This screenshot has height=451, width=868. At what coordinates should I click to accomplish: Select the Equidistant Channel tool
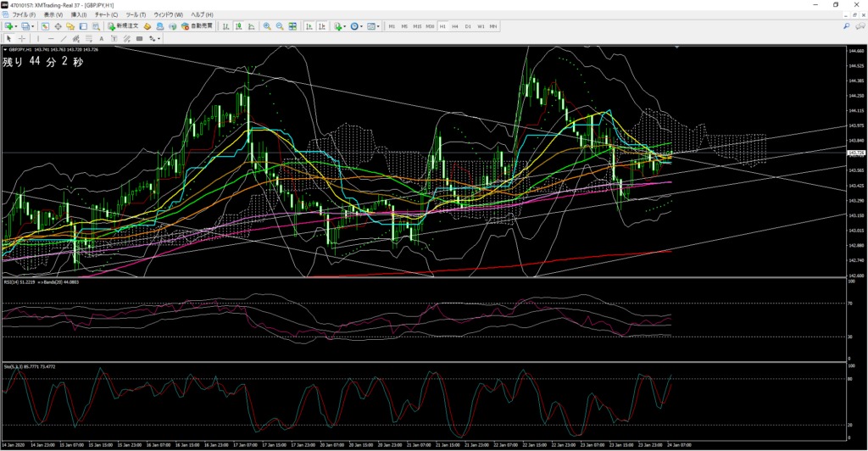(75, 39)
